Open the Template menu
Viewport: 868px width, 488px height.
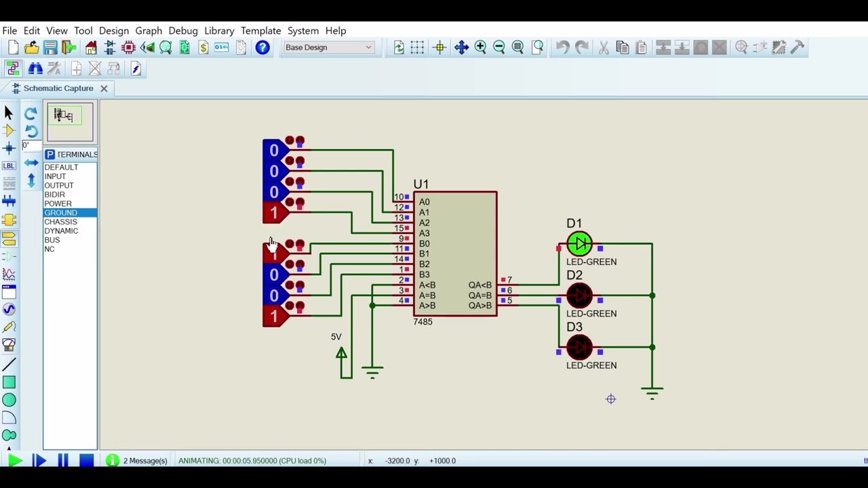click(x=261, y=30)
